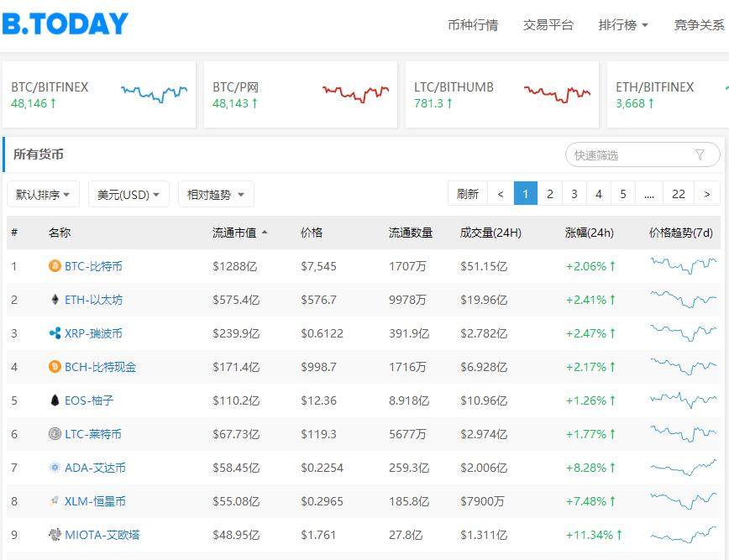Viewport: 729px width, 560px height.
Task: Go to page 5 of results
Action: [x=623, y=193]
